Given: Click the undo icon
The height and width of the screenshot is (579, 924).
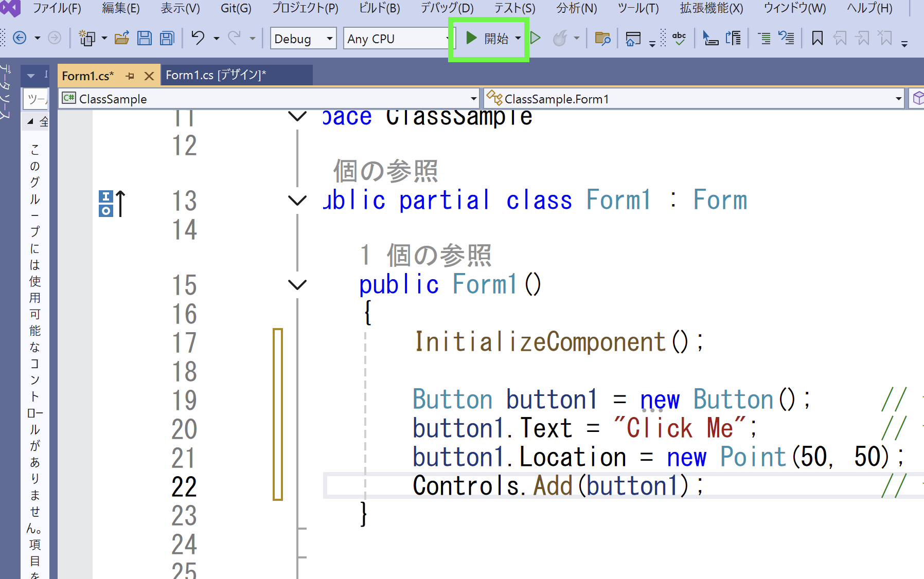Looking at the screenshot, I should tap(198, 38).
